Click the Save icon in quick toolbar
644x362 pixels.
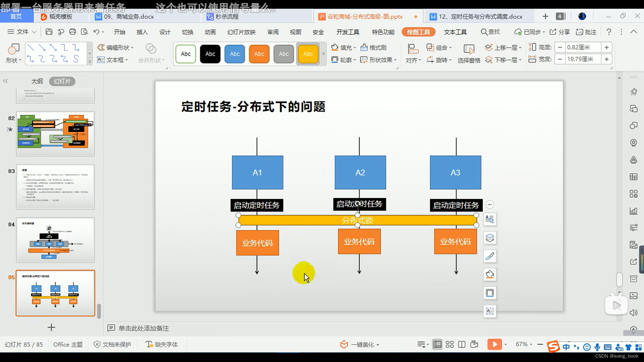tap(49, 32)
